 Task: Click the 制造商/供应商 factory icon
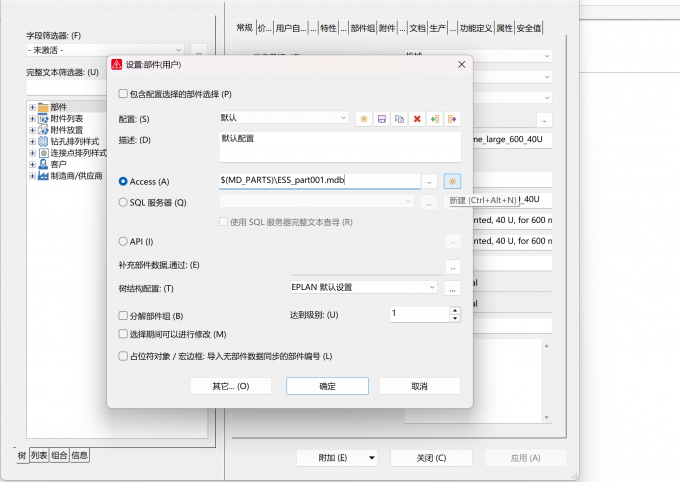43,176
